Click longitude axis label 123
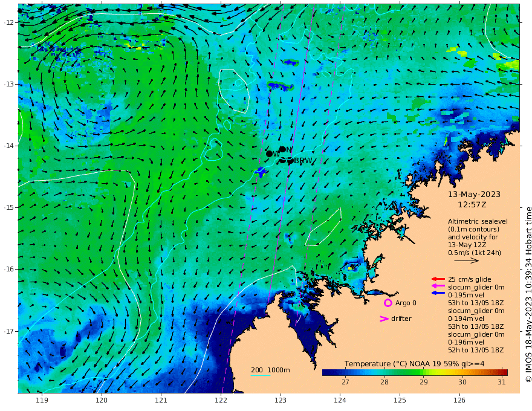532x411 pixels. click(281, 400)
